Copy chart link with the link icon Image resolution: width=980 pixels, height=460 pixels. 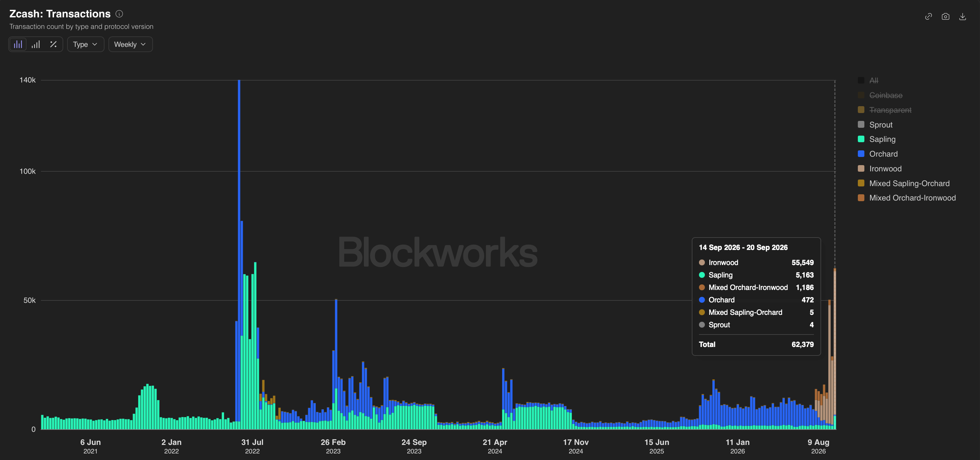click(x=928, y=16)
